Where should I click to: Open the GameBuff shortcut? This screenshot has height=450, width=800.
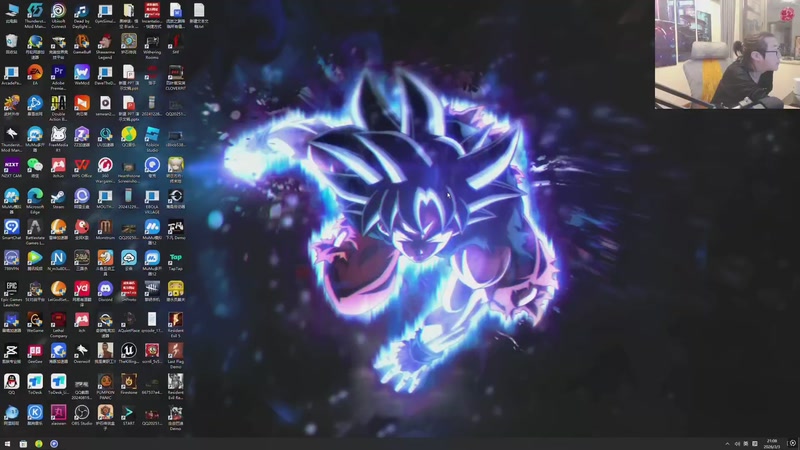click(82, 45)
